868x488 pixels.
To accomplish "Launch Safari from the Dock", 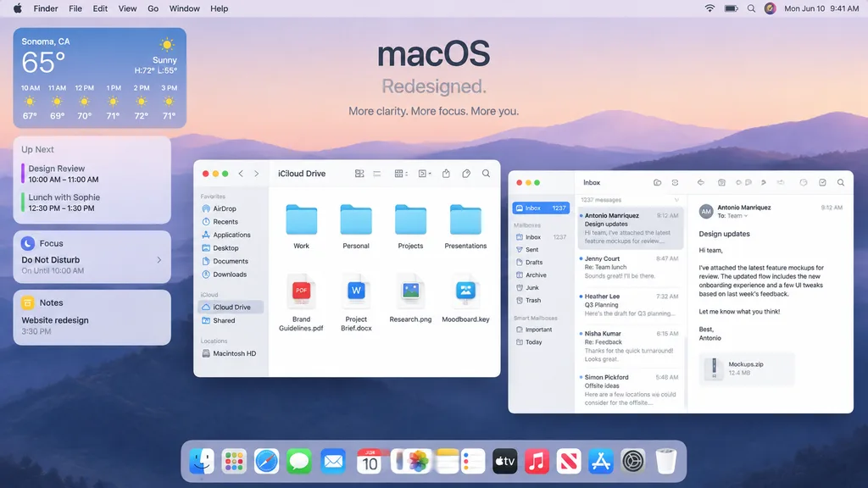I will point(266,462).
